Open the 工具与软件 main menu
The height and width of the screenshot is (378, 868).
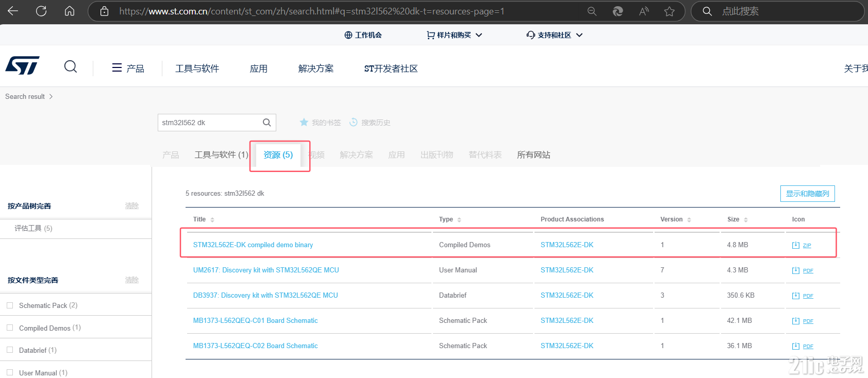pyautogui.click(x=197, y=68)
